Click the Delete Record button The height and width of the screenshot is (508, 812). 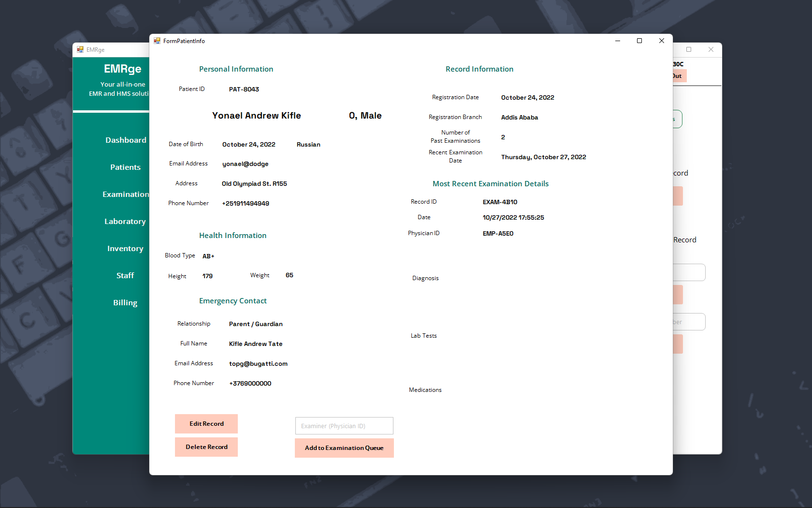tap(206, 447)
